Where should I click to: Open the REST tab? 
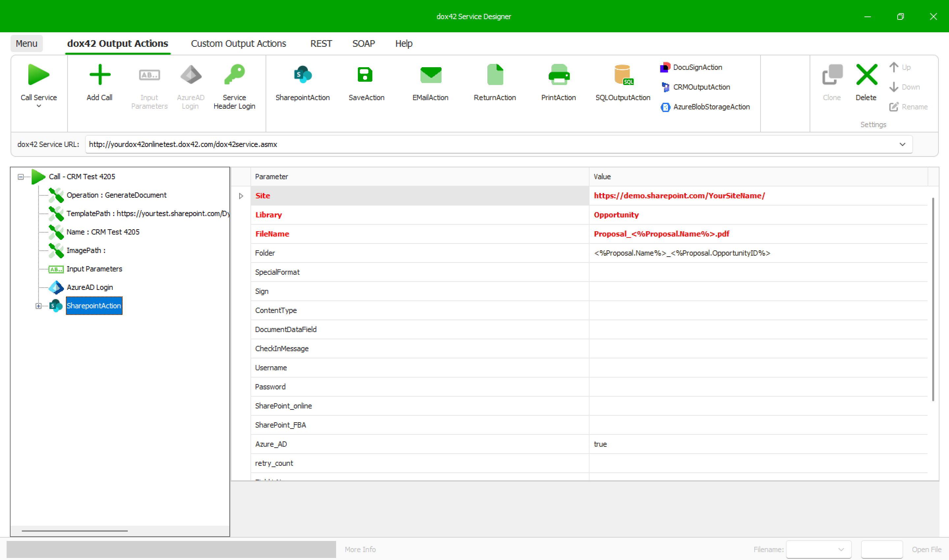pyautogui.click(x=321, y=43)
